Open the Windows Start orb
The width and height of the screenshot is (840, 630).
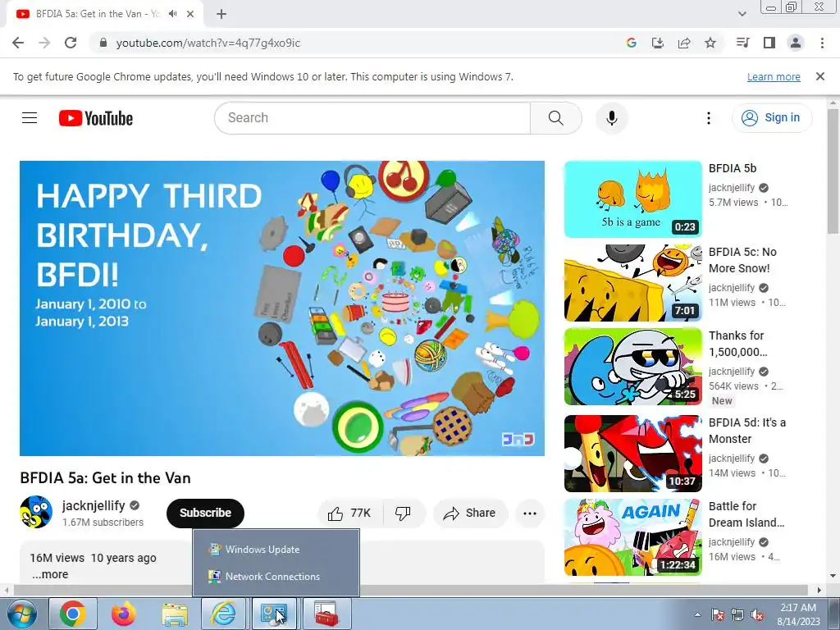tap(21, 614)
